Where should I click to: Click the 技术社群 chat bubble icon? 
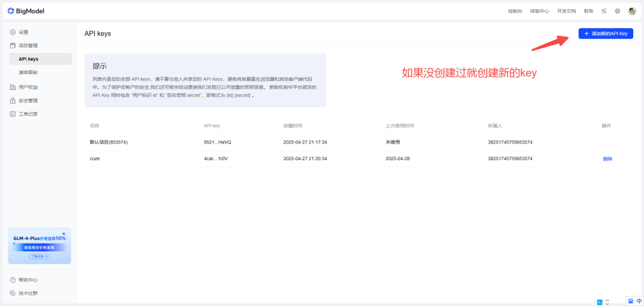13,293
